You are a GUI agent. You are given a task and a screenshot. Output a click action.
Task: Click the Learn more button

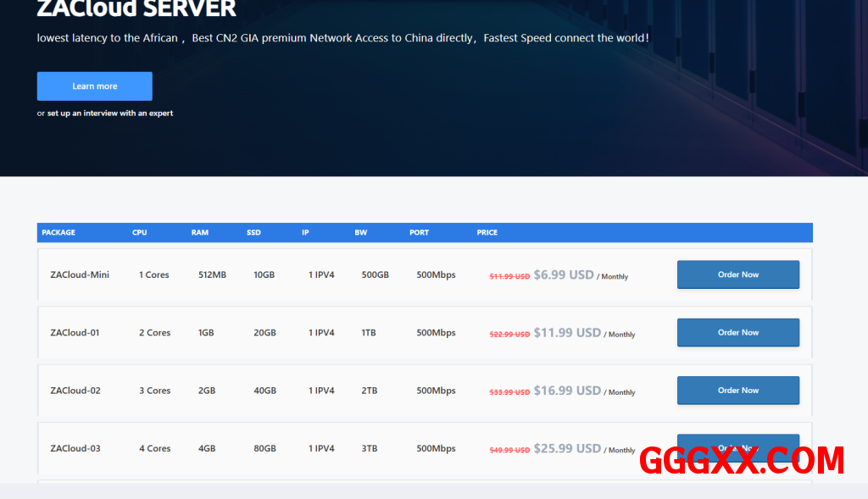[x=94, y=86]
